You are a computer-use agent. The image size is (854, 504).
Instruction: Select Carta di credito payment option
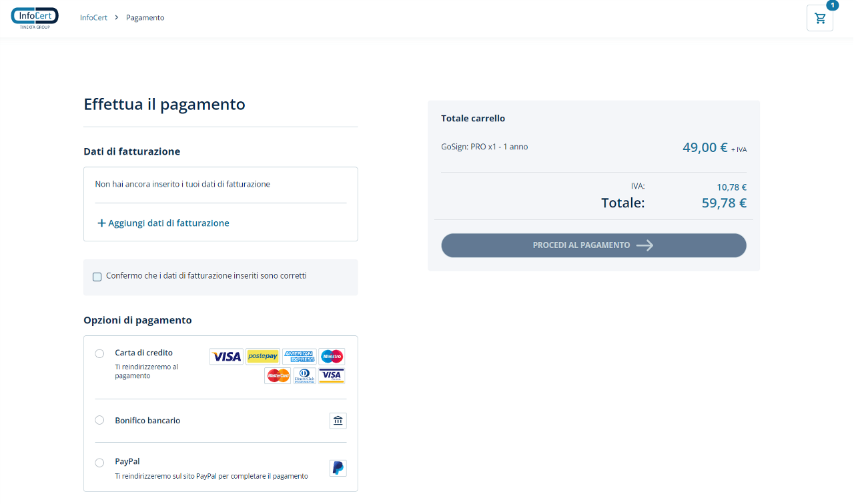99,353
